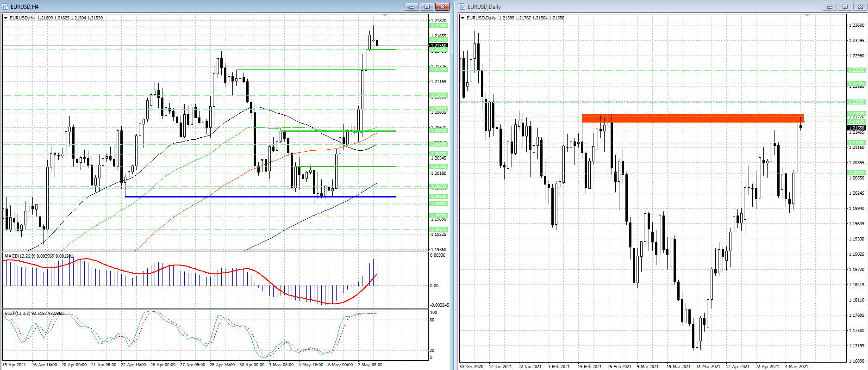Click the green 1.21015 level label on H4
Screen dimensions: 868x370
439,95
